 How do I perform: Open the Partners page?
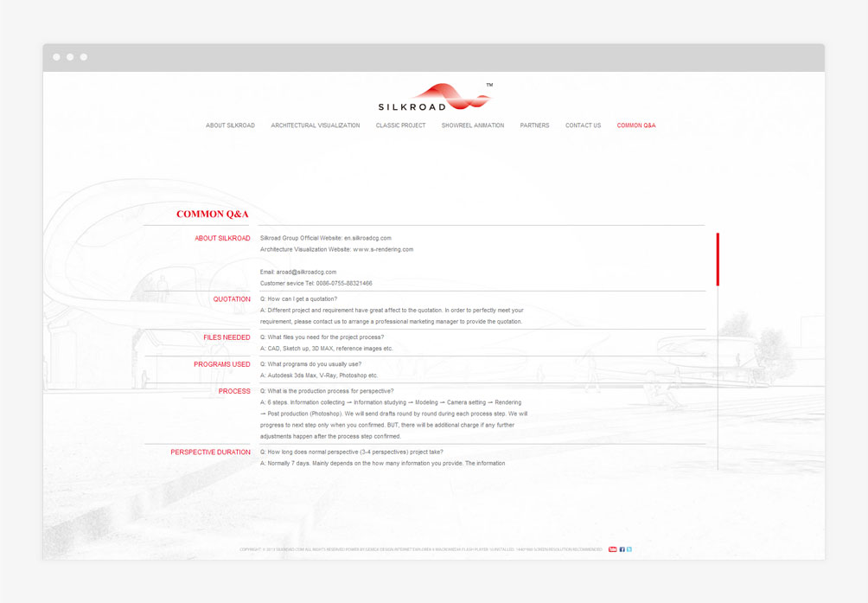tap(534, 125)
